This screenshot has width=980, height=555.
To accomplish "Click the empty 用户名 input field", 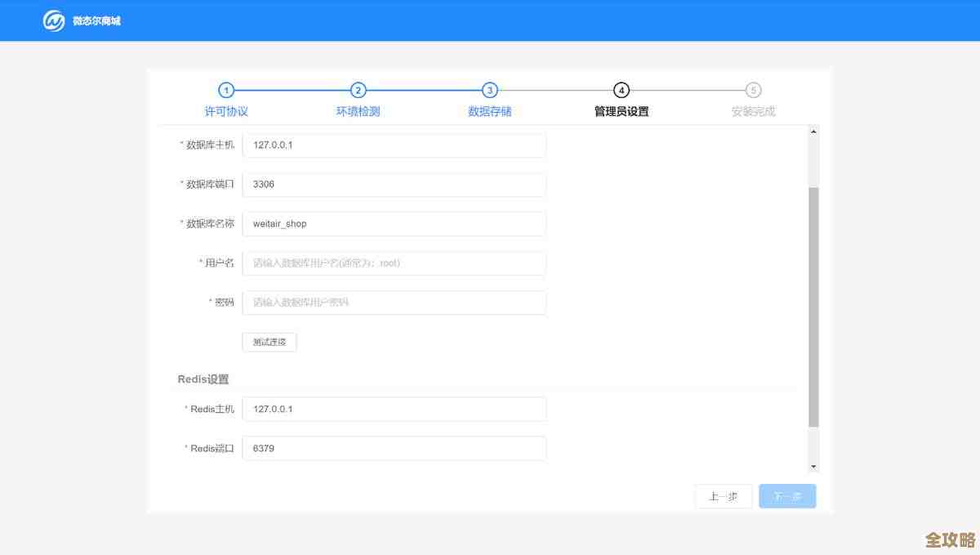I will [394, 262].
